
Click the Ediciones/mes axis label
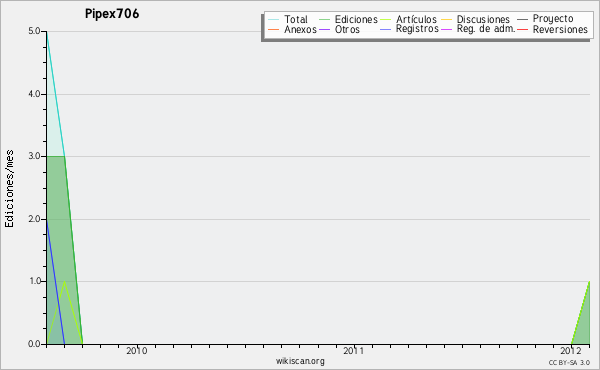pyautogui.click(x=9, y=189)
